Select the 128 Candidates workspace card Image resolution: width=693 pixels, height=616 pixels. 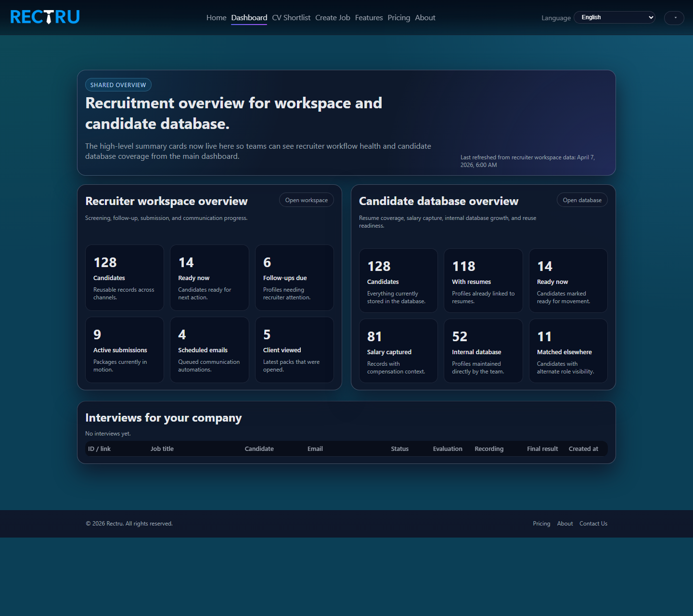tap(124, 278)
